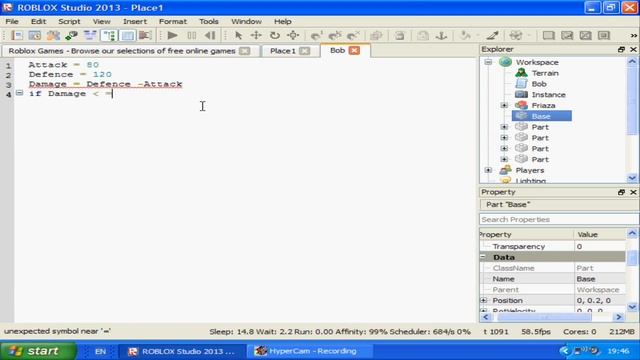Click the Transparency value 0
This screenshot has width=640, height=360.
599,247
